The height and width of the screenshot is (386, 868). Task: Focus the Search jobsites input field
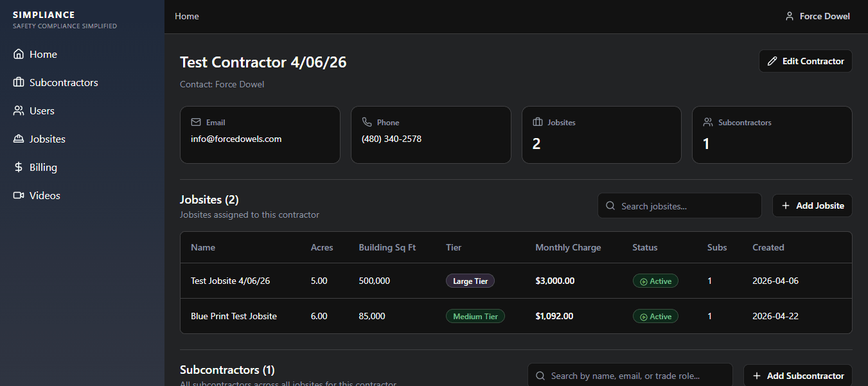pos(680,206)
